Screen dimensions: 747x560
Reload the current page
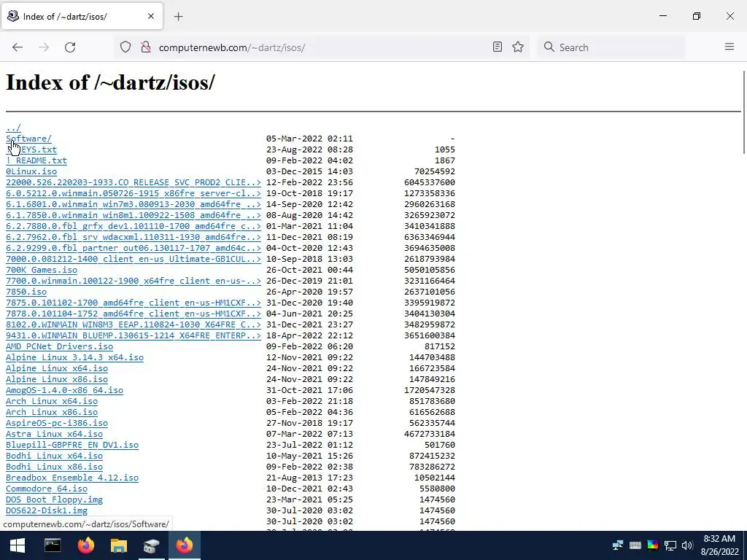(x=70, y=47)
